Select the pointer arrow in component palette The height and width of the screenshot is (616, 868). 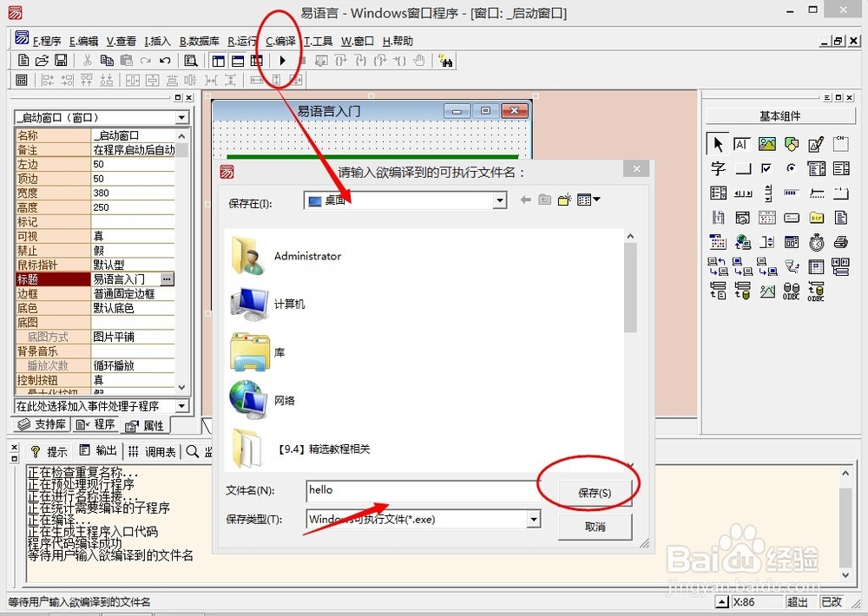tap(718, 144)
